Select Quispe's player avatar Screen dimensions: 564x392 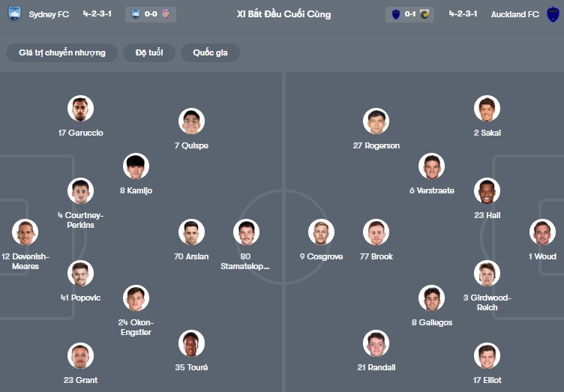point(191,121)
